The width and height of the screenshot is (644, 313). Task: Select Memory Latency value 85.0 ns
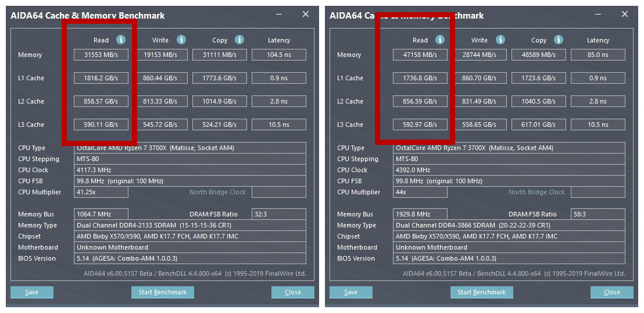(x=598, y=55)
